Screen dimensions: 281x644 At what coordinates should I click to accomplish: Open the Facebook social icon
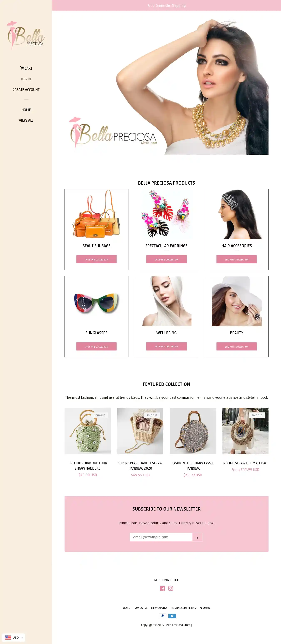(x=163, y=588)
